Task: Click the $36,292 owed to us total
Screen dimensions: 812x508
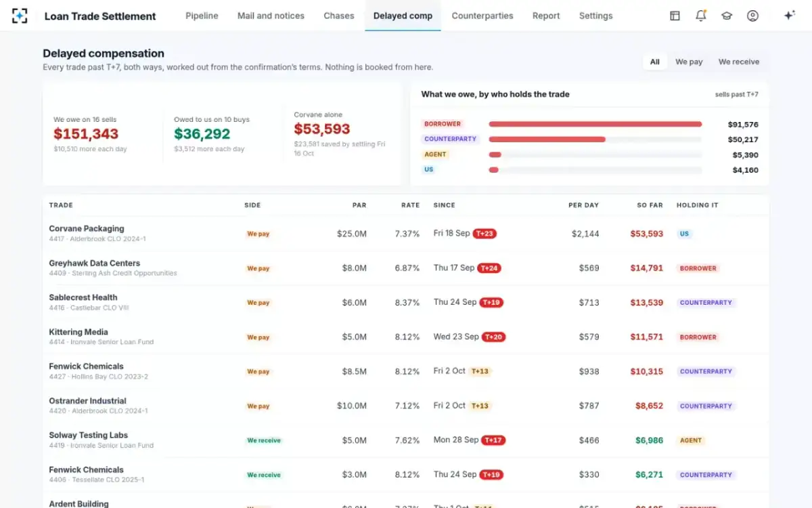Action: click(202, 134)
